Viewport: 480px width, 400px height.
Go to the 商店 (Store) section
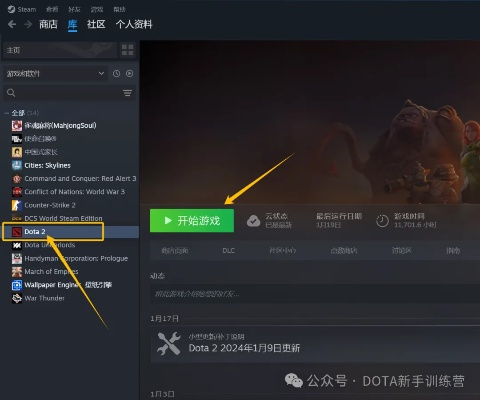48,24
